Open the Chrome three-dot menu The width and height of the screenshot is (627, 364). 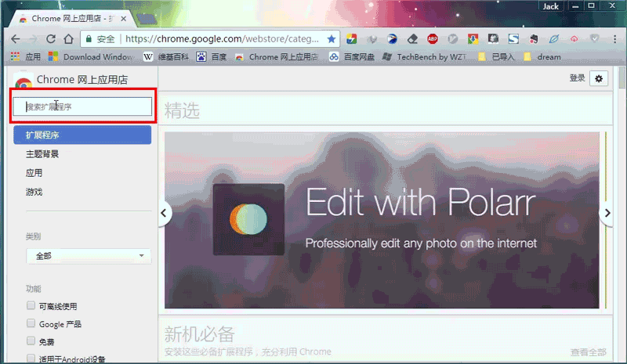[614, 39]
